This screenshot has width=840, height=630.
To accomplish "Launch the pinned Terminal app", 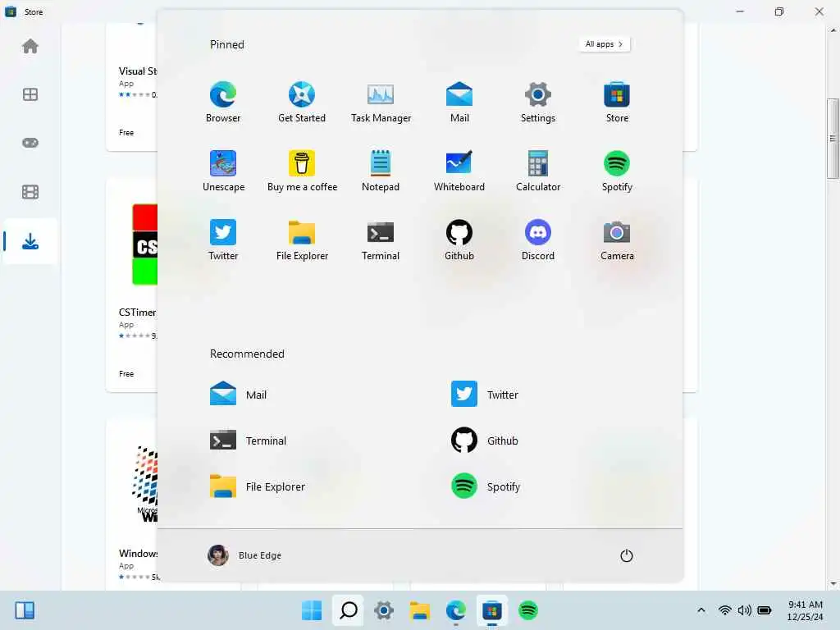I will (381, 240).
